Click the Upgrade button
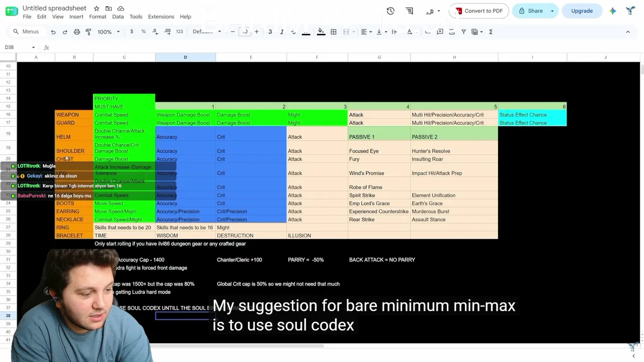644x362 pixels. tap(582, 11)
